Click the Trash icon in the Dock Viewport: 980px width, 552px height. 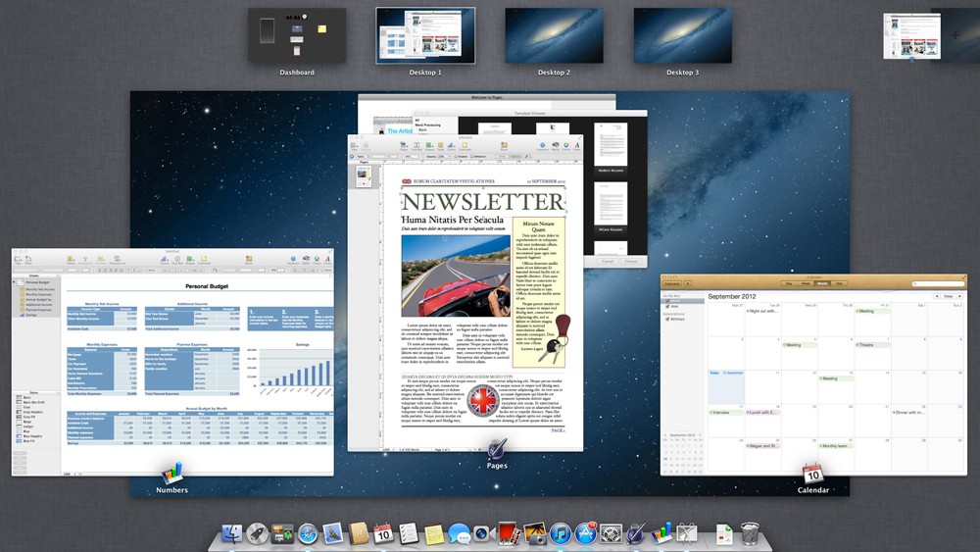click(x=750, y=534)
